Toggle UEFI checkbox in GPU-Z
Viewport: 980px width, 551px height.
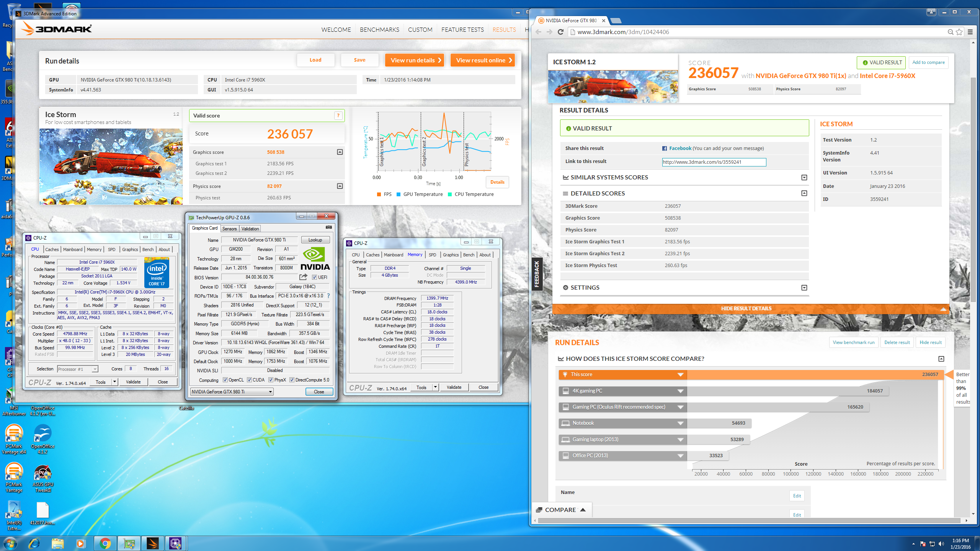(x=314, y=277)
